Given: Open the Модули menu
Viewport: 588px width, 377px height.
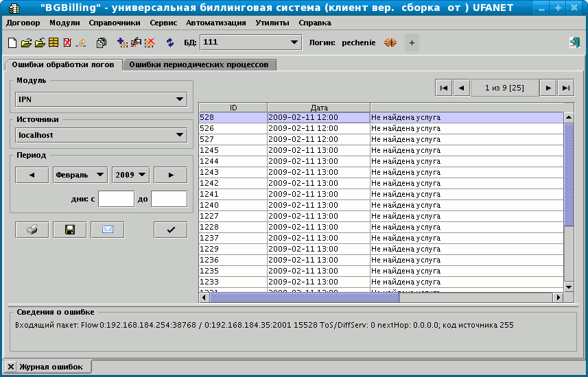Looking at the screenshot, I should pyautogui.click(x=64, y=23).
